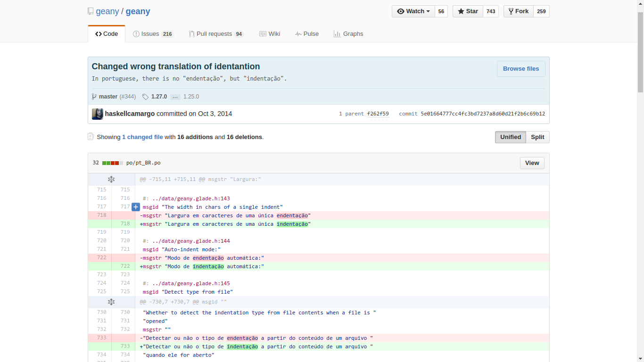Open the Pull requests tab
Image resolution: width=644 pixels, height=362 pixels.
(x=216, y=34)
